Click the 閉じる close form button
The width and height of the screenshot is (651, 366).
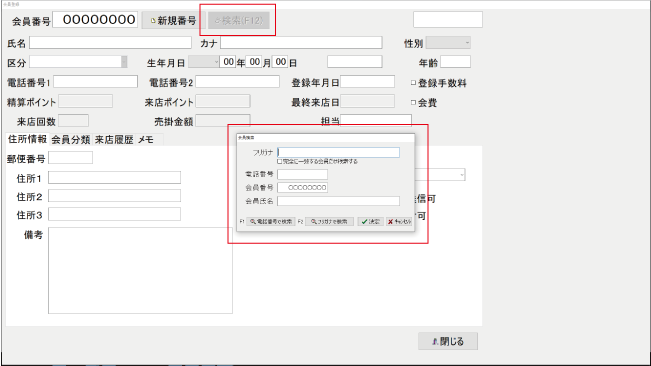(448, 341)
